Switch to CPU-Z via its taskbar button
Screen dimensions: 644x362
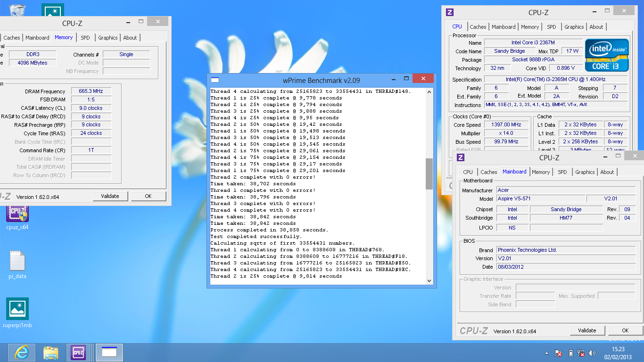pos(78,352)
